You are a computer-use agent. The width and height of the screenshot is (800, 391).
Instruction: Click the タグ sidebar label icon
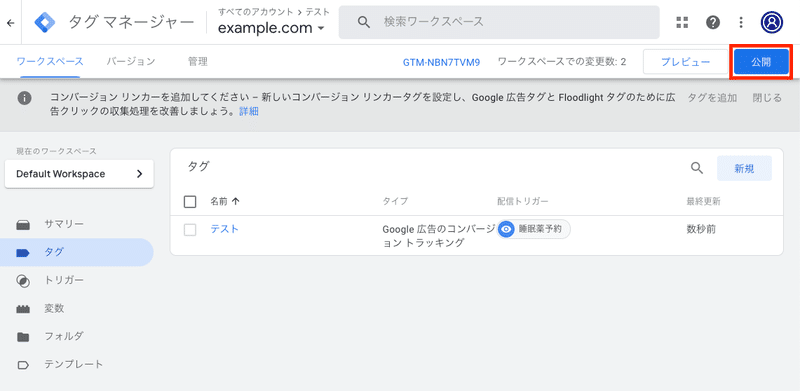point(23,253)
